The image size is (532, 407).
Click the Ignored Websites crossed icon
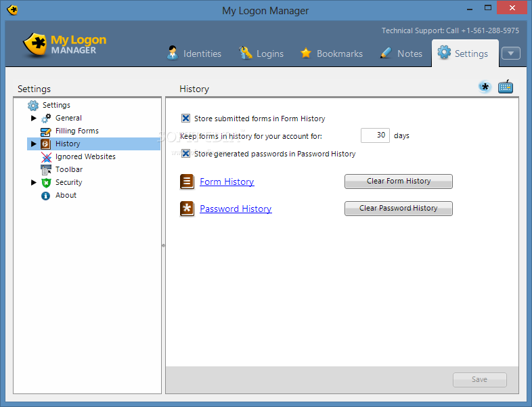[x=46, y=157]
